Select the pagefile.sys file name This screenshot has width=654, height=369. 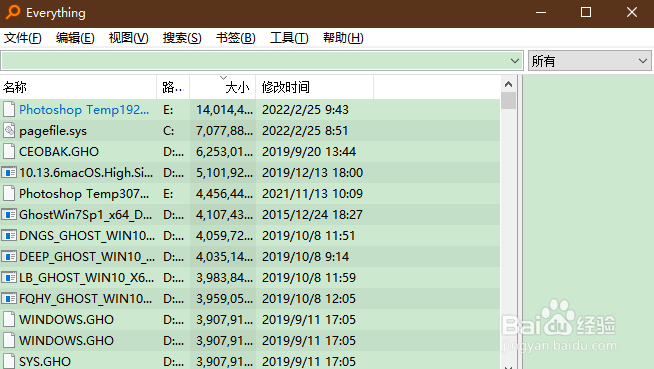pyautogui.click(x=53, y=131)
